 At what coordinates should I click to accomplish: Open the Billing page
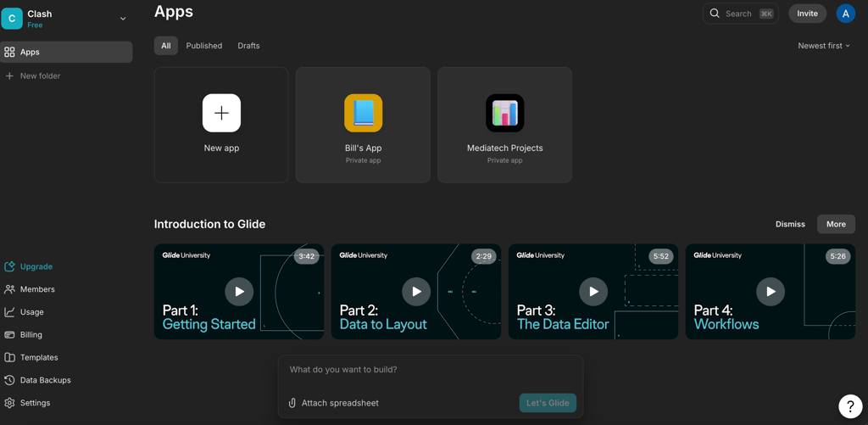click(31, 335)
